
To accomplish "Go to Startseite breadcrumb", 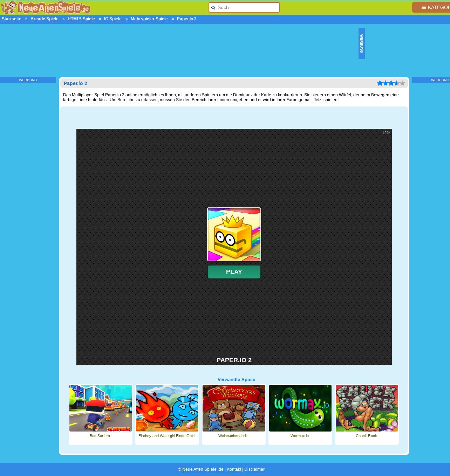I will [12, 19].
